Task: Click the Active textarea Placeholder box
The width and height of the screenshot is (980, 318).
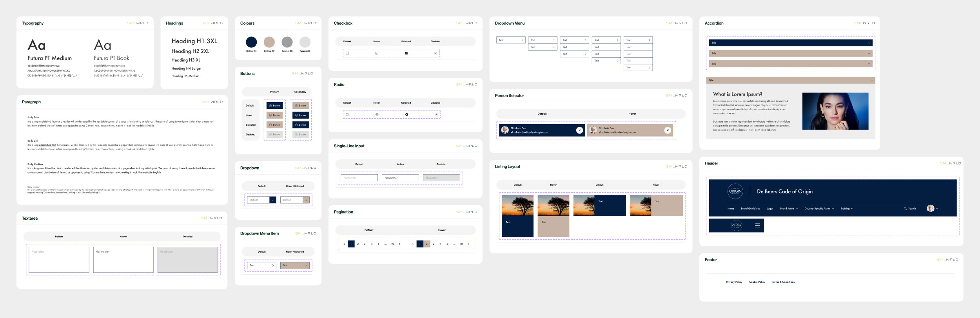Action: click(123, 260)
